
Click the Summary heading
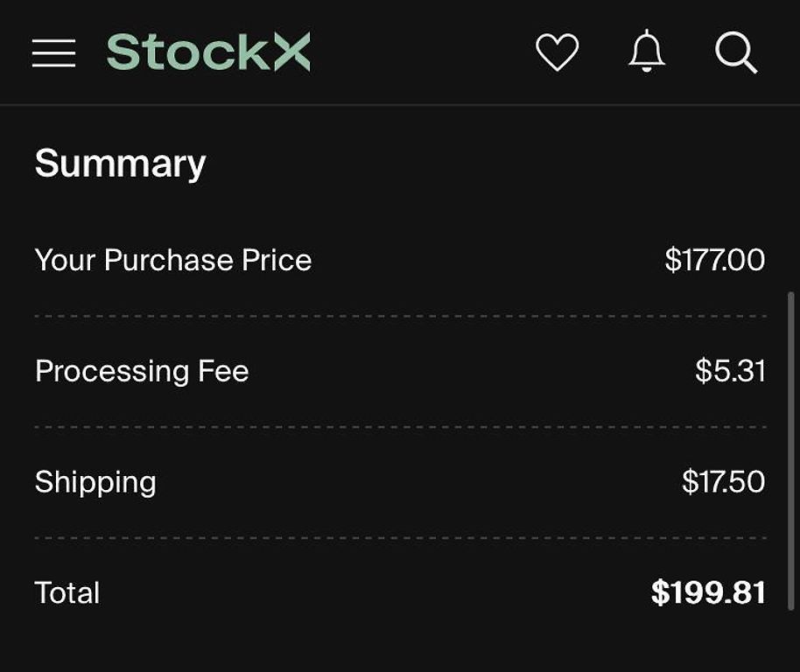point(120,164)
